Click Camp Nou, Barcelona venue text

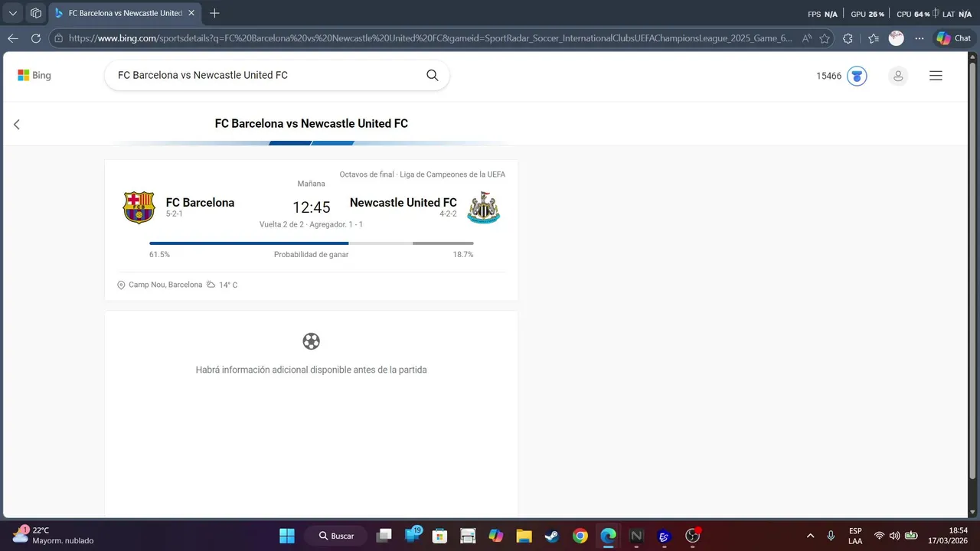pos(165,285)
